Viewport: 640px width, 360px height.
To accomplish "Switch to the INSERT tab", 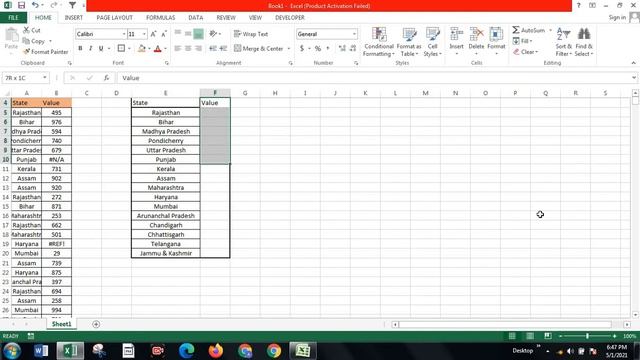I will (73, 18).
